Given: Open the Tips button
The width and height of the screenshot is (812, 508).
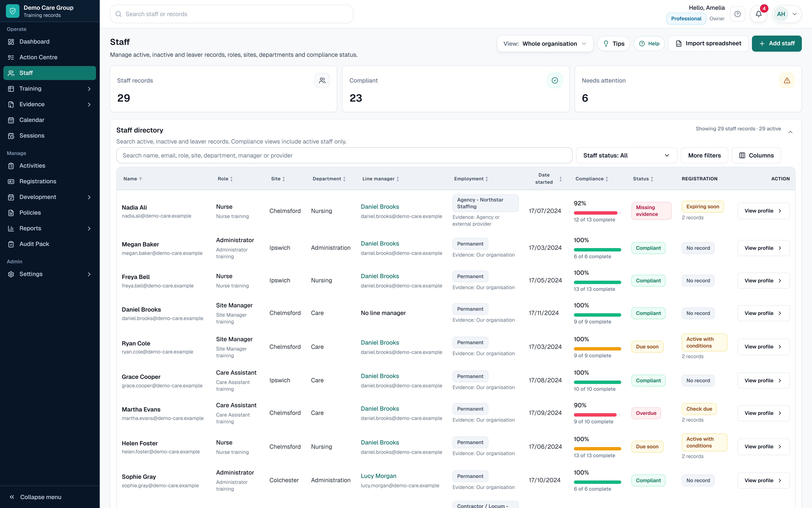Looking at the screenshot, I should pos(613,44).
